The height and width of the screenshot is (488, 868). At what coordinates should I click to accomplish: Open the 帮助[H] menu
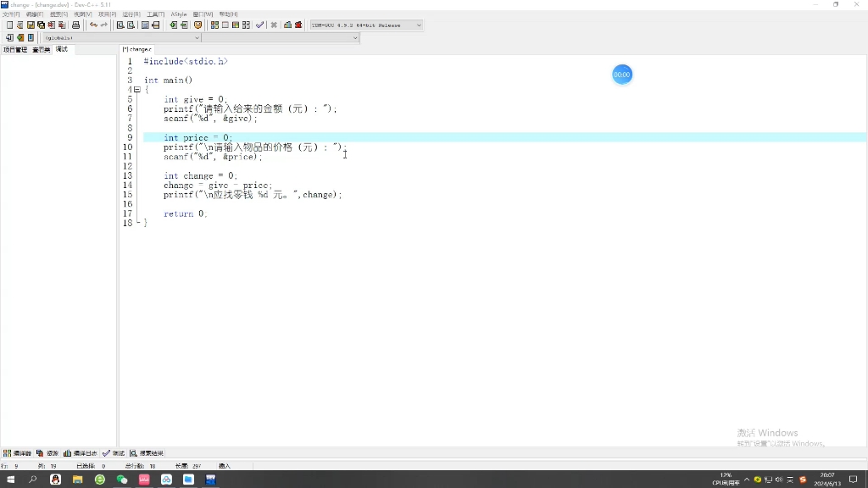pos(228,14)
